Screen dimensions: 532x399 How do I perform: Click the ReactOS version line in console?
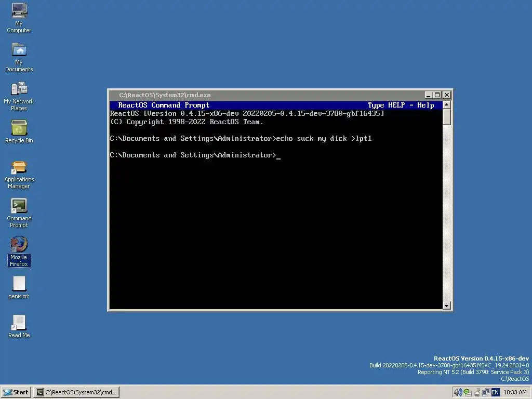coord(247,113)
